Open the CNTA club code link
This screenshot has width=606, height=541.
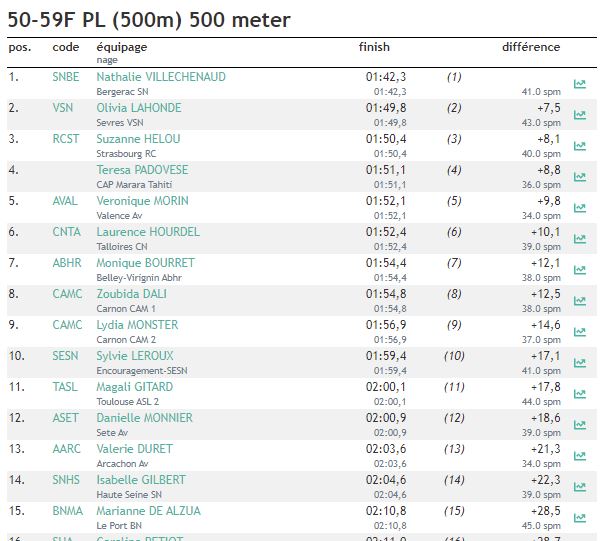click(x=66, y=232)
